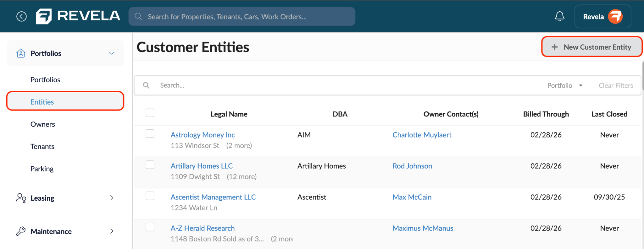Open owner contact Maximus McManus

coord(423,228)
